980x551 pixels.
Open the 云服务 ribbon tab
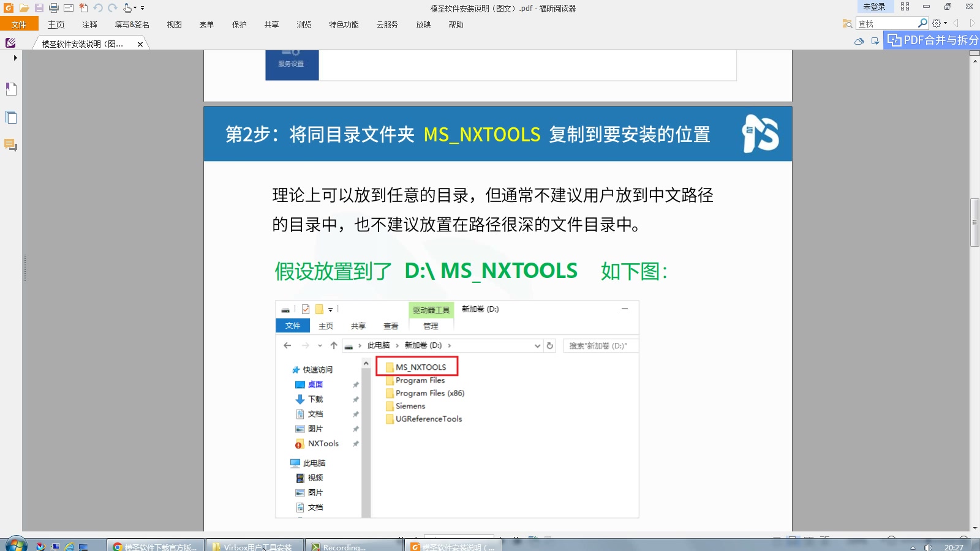(x=387, y=24)
